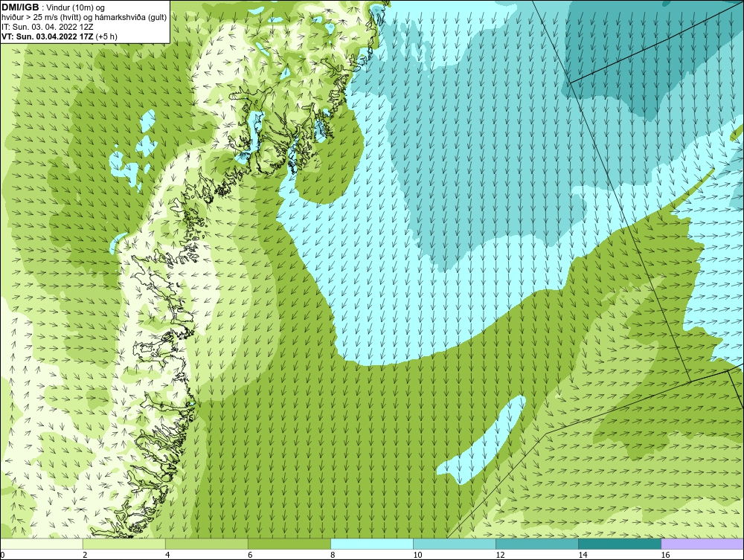Click the "VT: Sun. 03.04.2022 17Z" valid time
The height and width of the screenshot is (560, 744).
pyautogui.click(x=48, y=36)
